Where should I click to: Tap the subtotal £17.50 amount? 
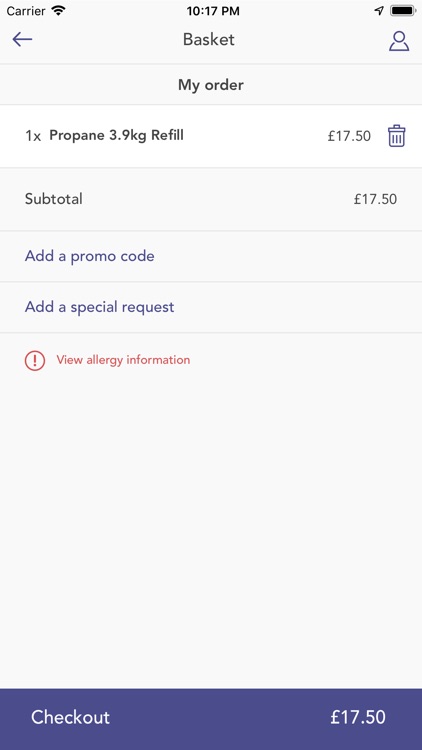(375, 199)
